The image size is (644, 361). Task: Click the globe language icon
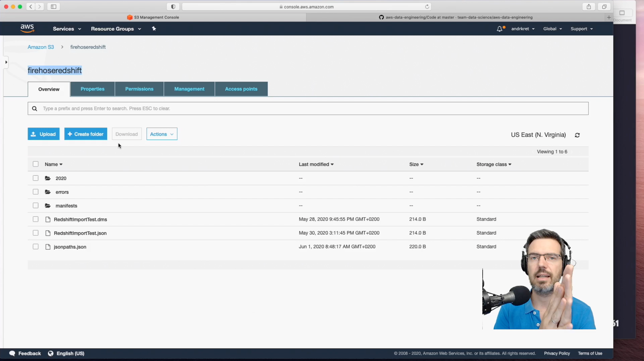(51, 353)
